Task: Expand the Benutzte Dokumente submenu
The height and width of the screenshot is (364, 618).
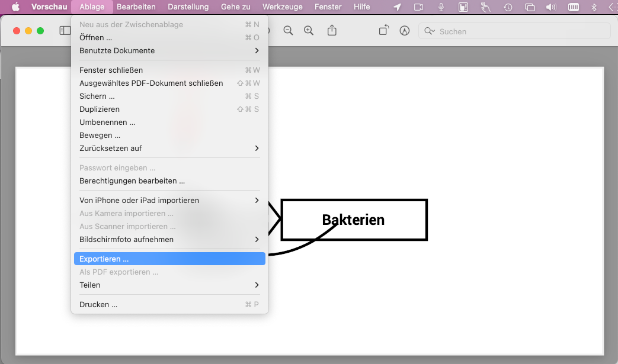Action: tap(169, 51)
